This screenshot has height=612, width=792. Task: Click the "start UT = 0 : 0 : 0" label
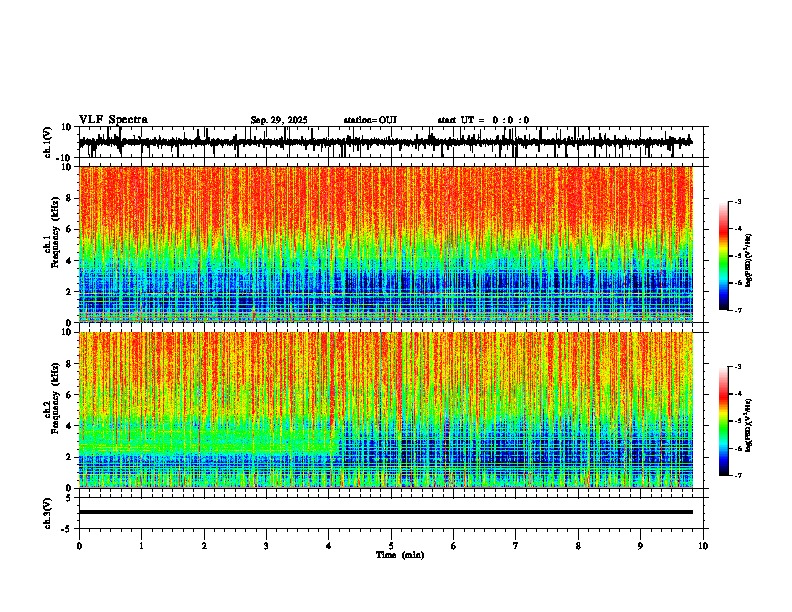(483, 120)
